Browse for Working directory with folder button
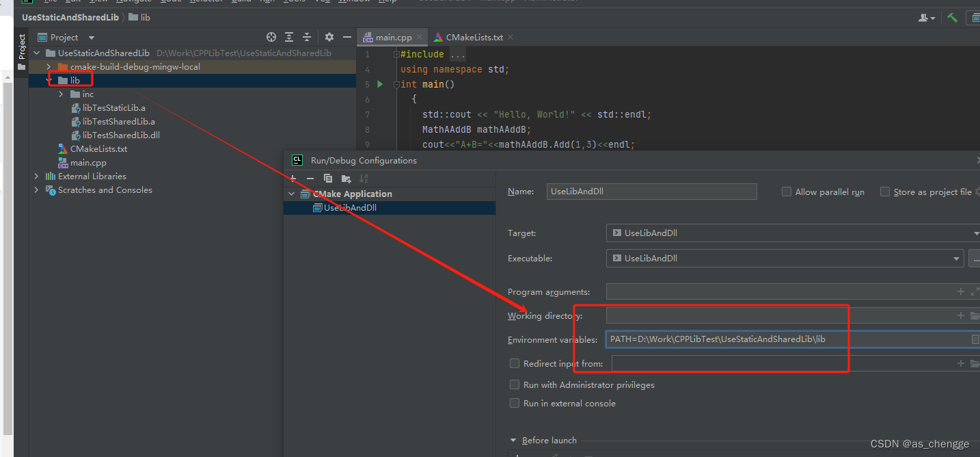Screen dimensions: 980x457 coord(975,315)
